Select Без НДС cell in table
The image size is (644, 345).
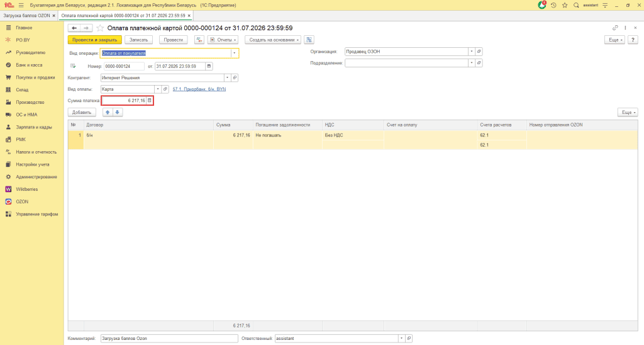pos(353,135)
